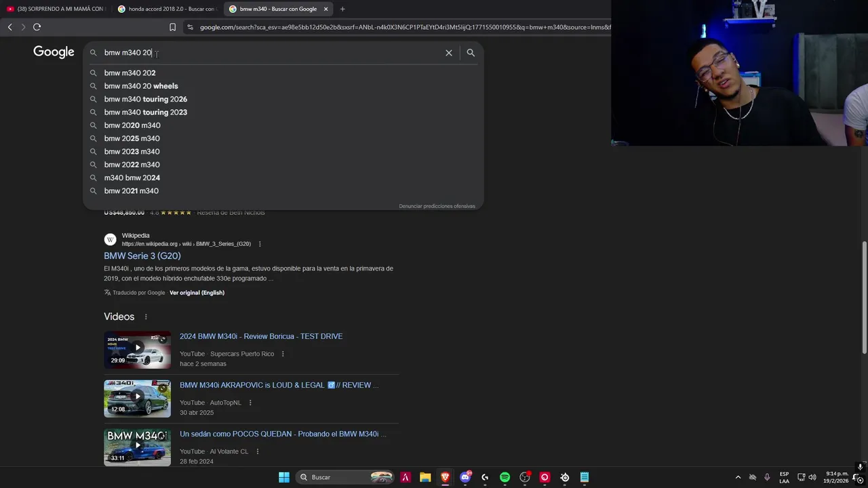The width and height of the screenshot is (868, 488).
Task: Choose suggestion bmw 2020 m340
Action: [283, 125]
